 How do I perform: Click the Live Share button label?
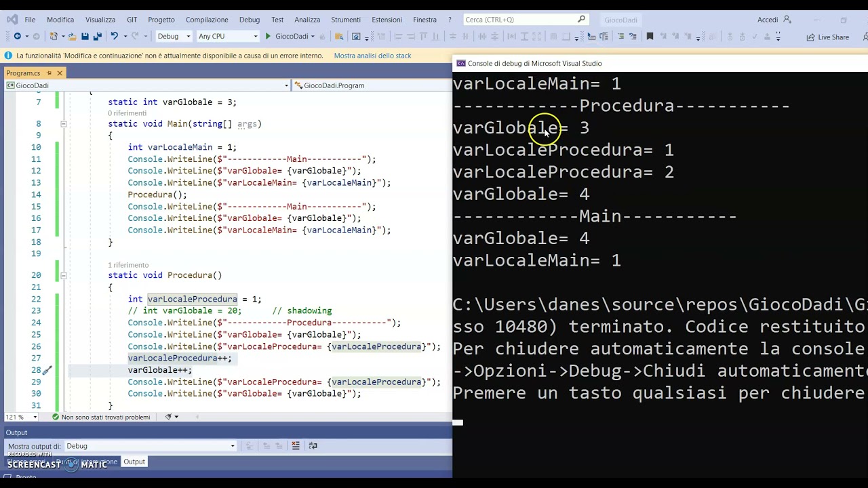pyautogui.click(x=833, y=37)
